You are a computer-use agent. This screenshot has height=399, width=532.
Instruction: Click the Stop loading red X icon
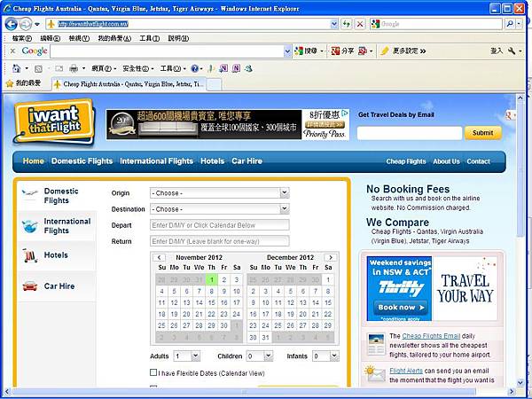[360, 24]
